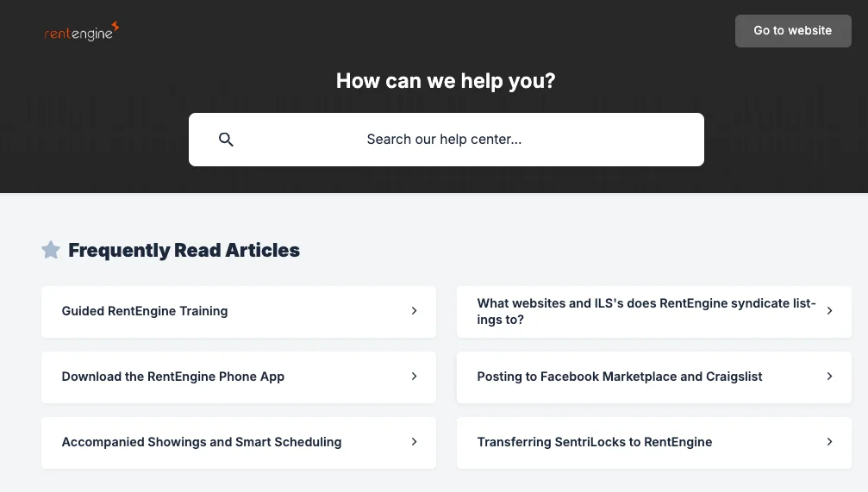
Task: Open Posting to Facebook Marketplace and Craigslist
Action: pyautogui.click(x=620, y=377)
